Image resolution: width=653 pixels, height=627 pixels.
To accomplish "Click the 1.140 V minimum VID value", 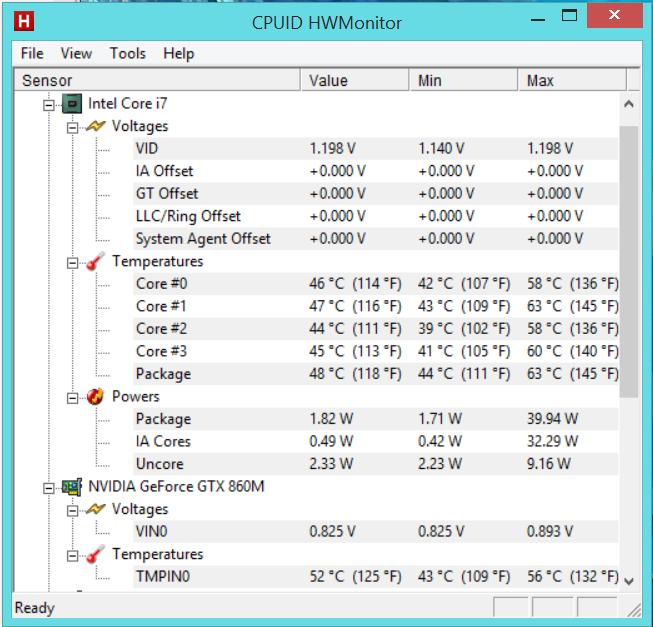I will point(441,149).
